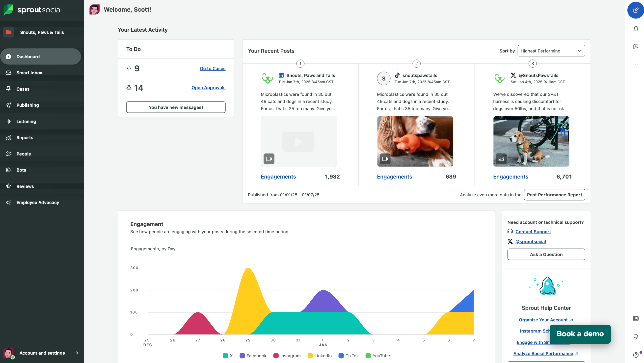
Task: Click the People icon in sidebar
Action: [8, 154]
